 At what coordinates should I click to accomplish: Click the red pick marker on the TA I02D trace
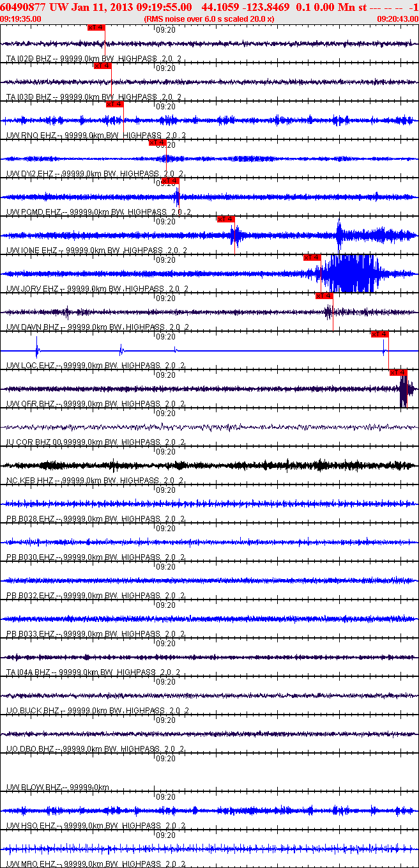(x=96, y=27)
